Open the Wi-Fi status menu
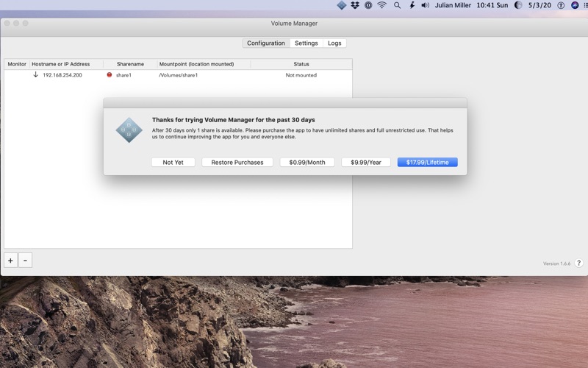 tap(381, 5)
